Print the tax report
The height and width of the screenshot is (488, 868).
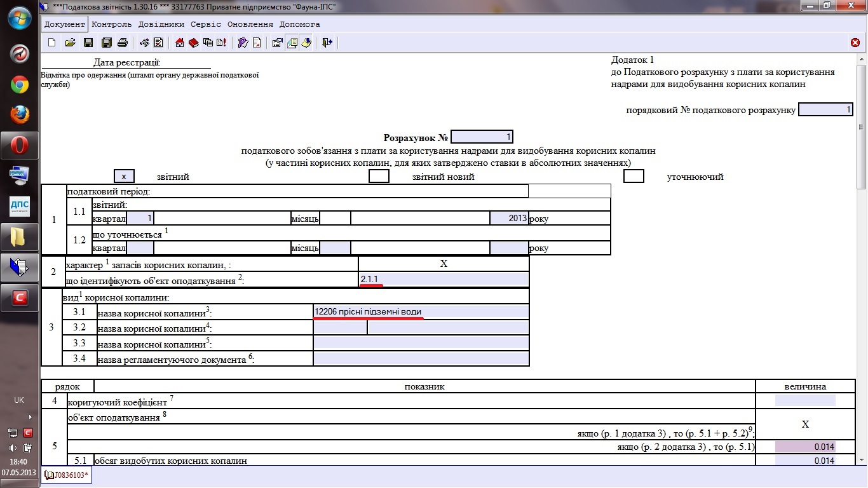coord(123,43)
